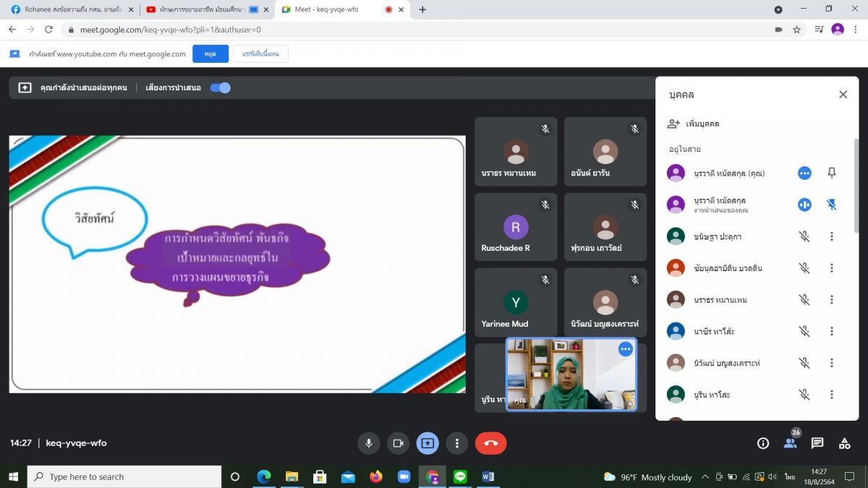Viewport: 868px width, 488px height.
Task: Open the activities icon
Action: (x=844, y=443)
